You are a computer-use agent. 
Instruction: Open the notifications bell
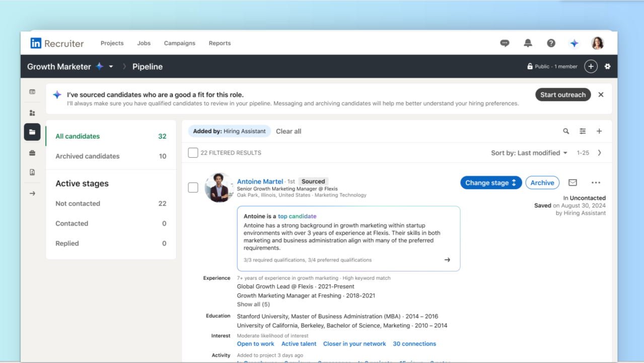coord(528,43)
